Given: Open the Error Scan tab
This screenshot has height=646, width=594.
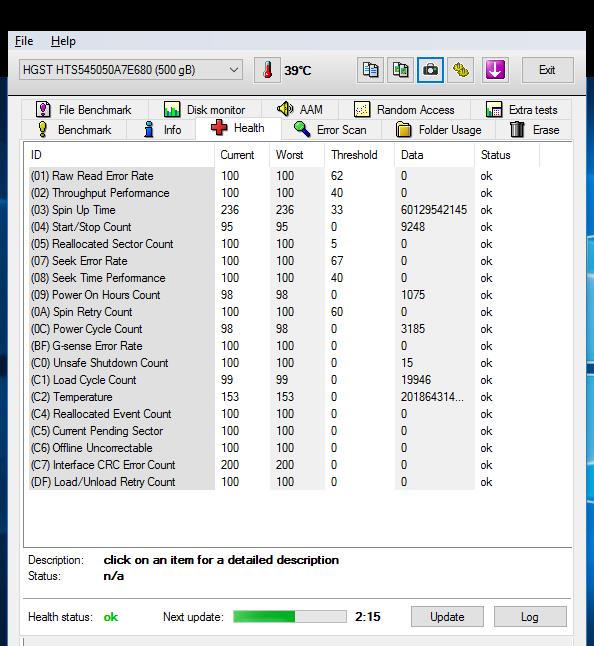Looking at the screenshot, I should point(330,130).
